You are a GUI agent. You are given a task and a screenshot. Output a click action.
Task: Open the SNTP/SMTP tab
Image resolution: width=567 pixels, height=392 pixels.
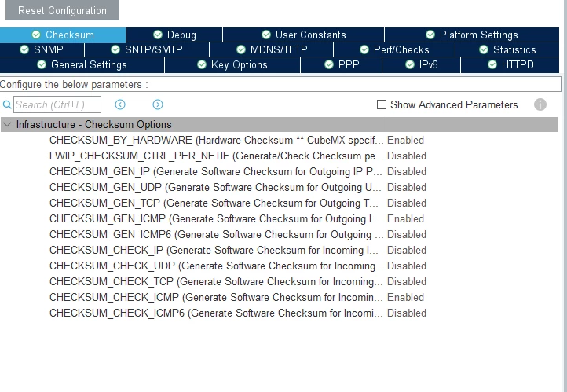click(147, 49)
